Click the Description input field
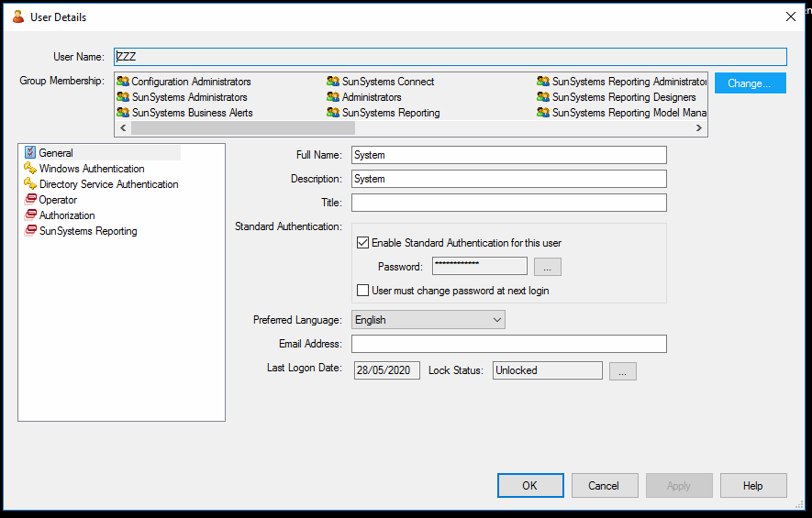This screenshot has width=812, height=518. tap(508, 179)
